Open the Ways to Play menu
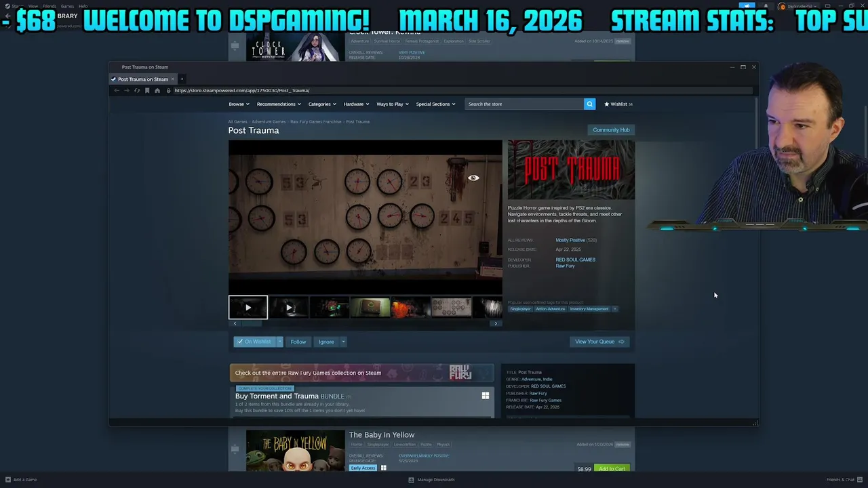Image resolution: width=868 pixels, height=488 pixels. pos(393,104)
